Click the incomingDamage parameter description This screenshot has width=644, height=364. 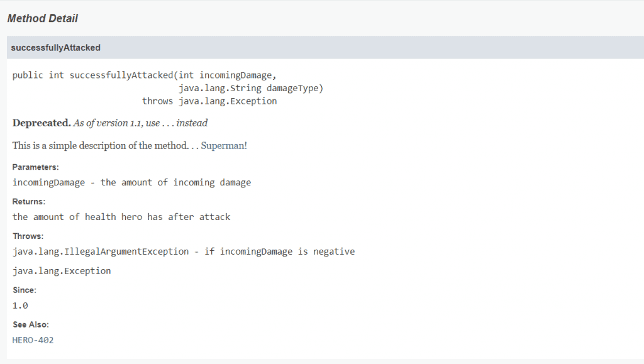click(x=131, y=182)
